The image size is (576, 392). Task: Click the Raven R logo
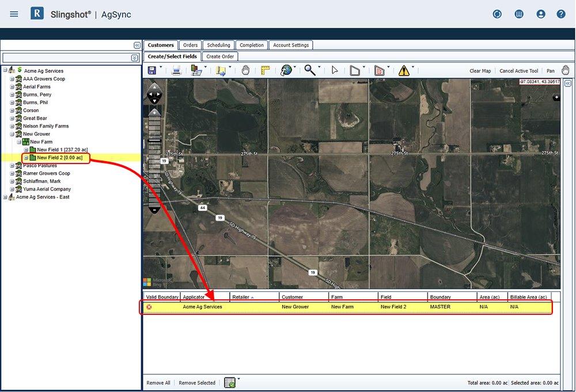click(37, 14)
